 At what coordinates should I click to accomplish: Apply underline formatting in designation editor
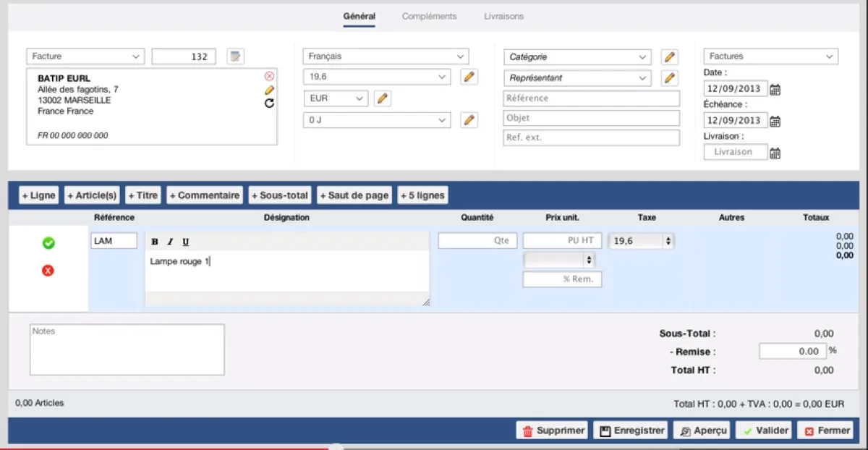point(185,242)
